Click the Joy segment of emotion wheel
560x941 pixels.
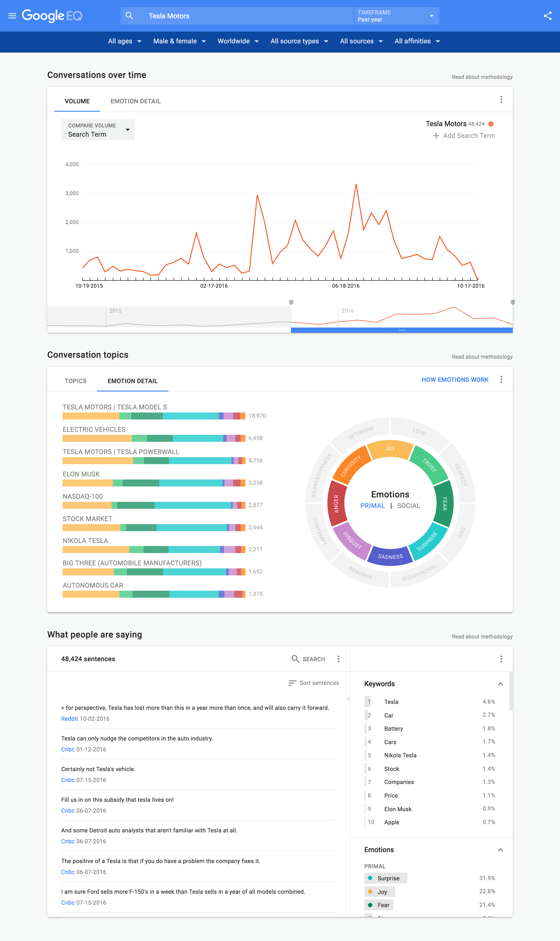(x=390, y=449)
